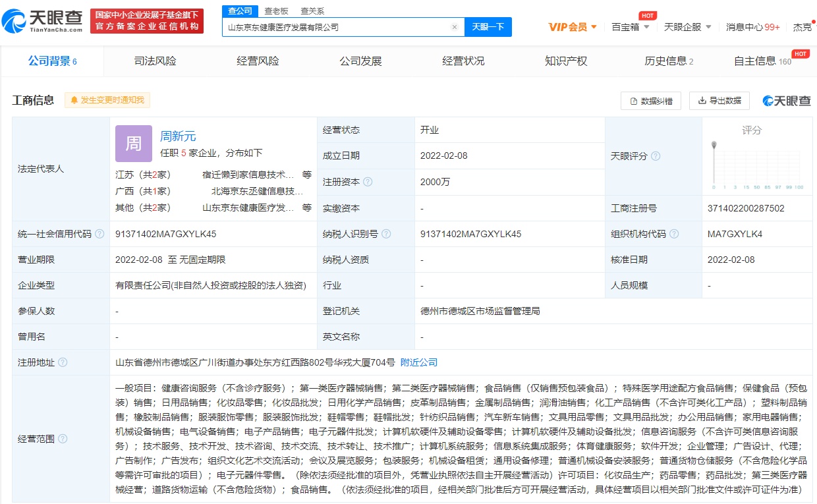Open the 北海京东丞健信息技 company link
Screen dimensions: 817x504
[257, 191]
